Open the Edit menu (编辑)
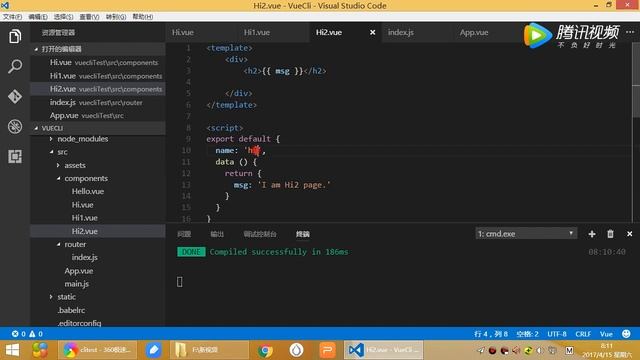 point(38,17)
